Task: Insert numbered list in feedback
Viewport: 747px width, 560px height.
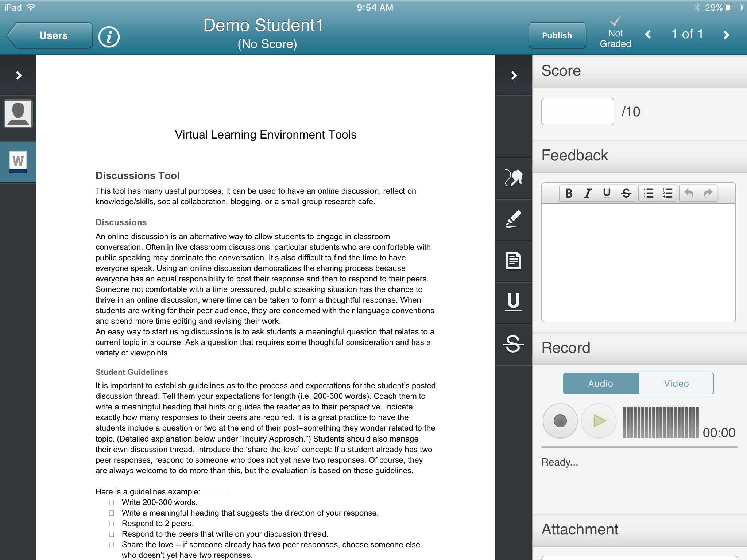Action: 667,193
